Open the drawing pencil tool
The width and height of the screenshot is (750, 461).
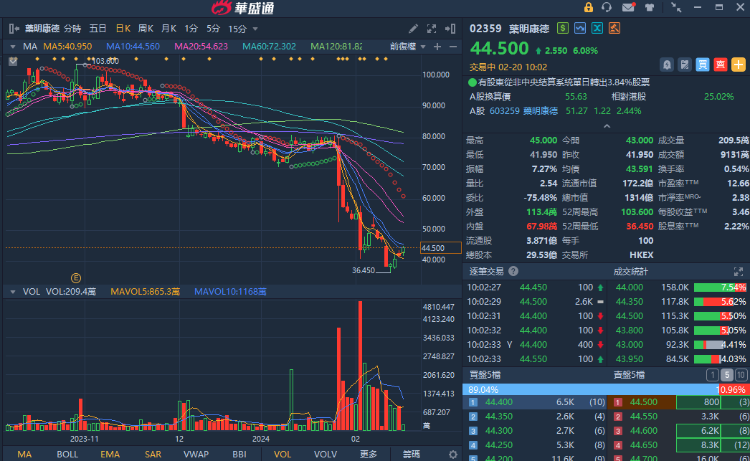coord(413,29)
